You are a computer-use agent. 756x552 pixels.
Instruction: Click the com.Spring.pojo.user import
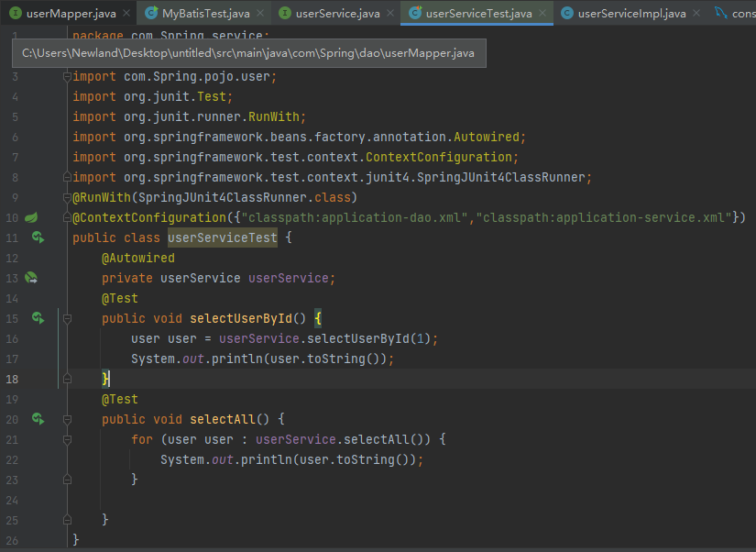(175, 76)
